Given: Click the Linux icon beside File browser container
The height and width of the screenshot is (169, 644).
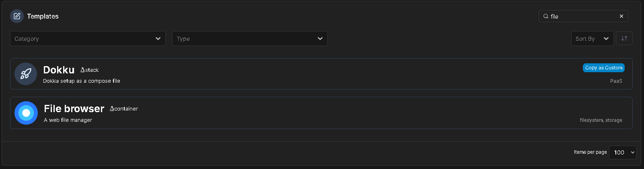Looking at the screenshot, I should [x=112, y=109].
